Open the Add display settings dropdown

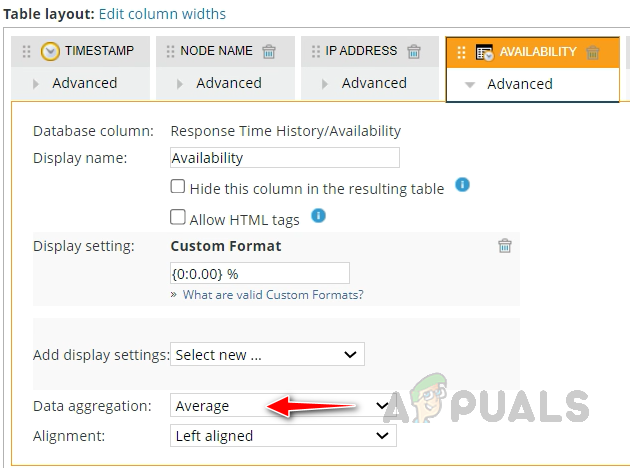click(267, 354)
